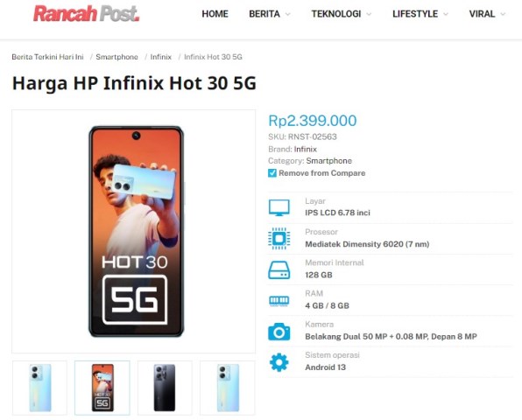Click the RAM module icon
Viewport: 522px width, 420px height.
pyautogui.click(x=279, y=301)
